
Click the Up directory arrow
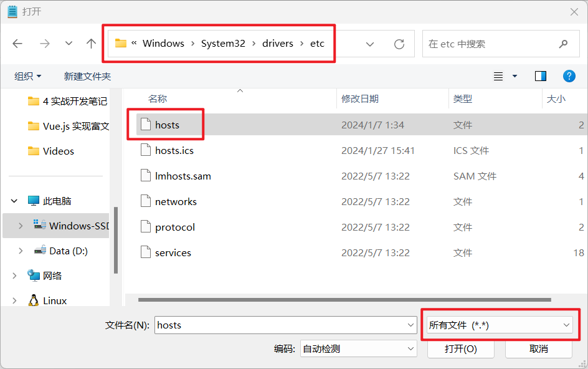click(x=91, y=44)
